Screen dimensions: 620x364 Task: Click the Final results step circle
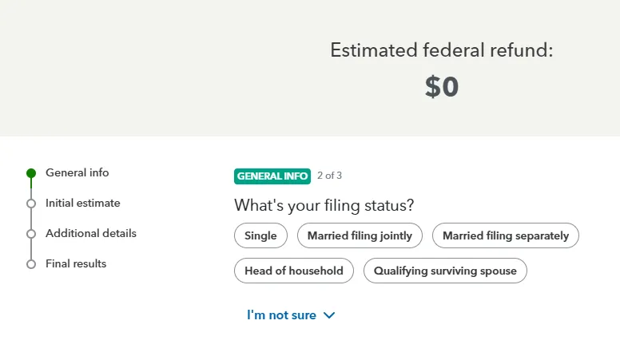[31, 264]
